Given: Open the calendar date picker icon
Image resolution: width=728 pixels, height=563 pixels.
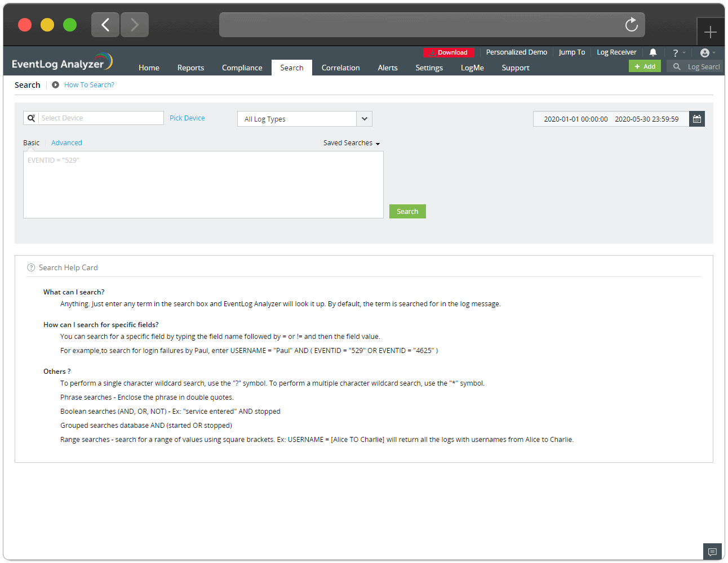Looking at the screenshot, I should coord(697,119).
